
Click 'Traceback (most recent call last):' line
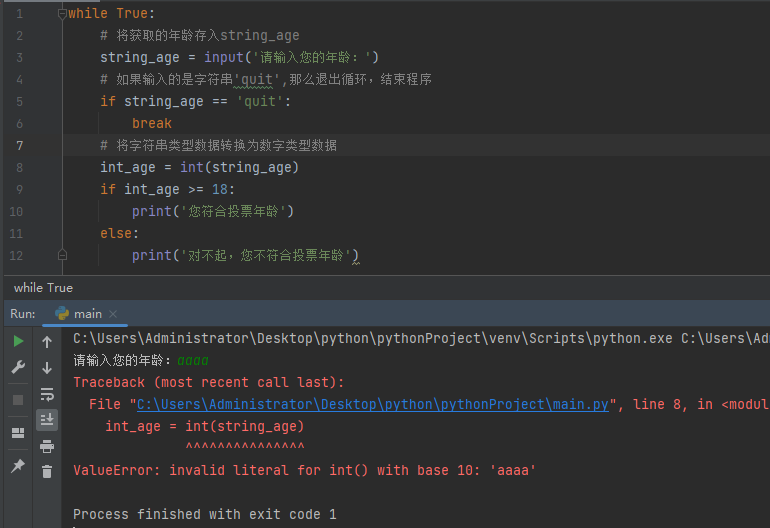[209, 382]
